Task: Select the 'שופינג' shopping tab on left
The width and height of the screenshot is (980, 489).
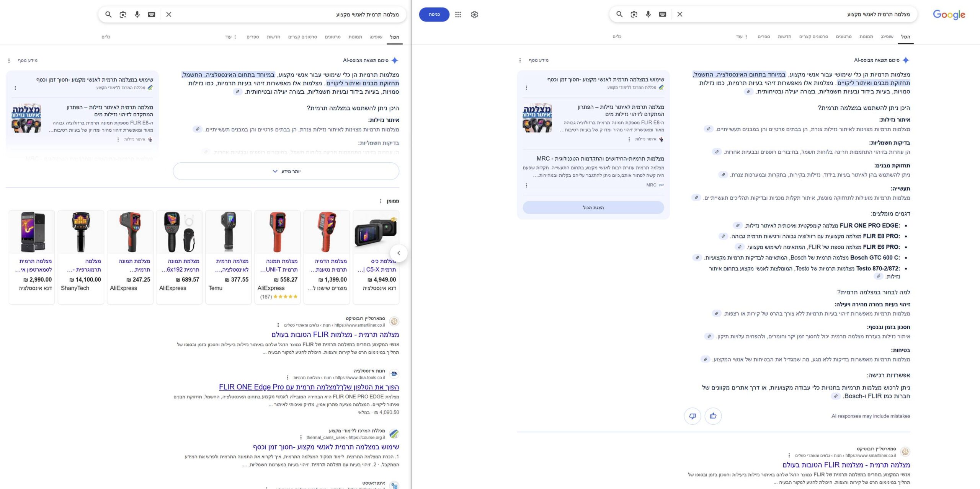Action: (376, 37)
